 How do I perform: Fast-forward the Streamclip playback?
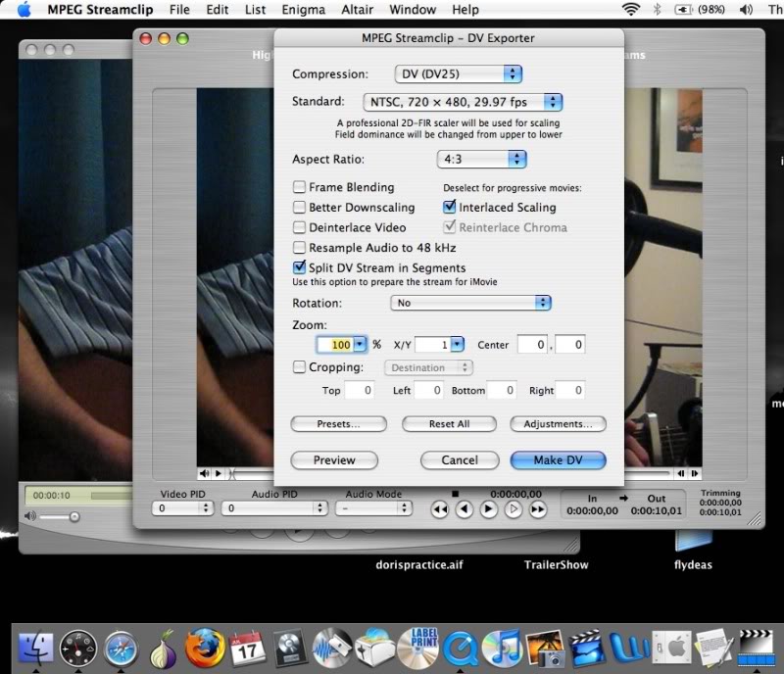[x=537, y=509]
